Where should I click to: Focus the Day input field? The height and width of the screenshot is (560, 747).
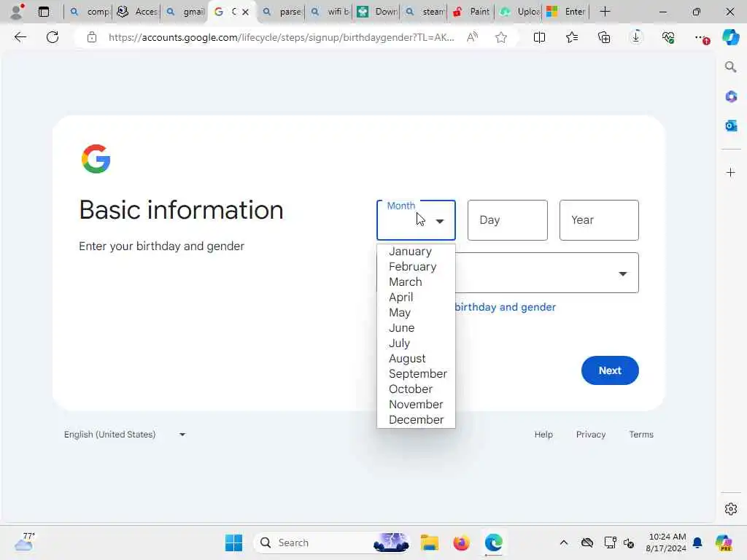click(508, 220)
